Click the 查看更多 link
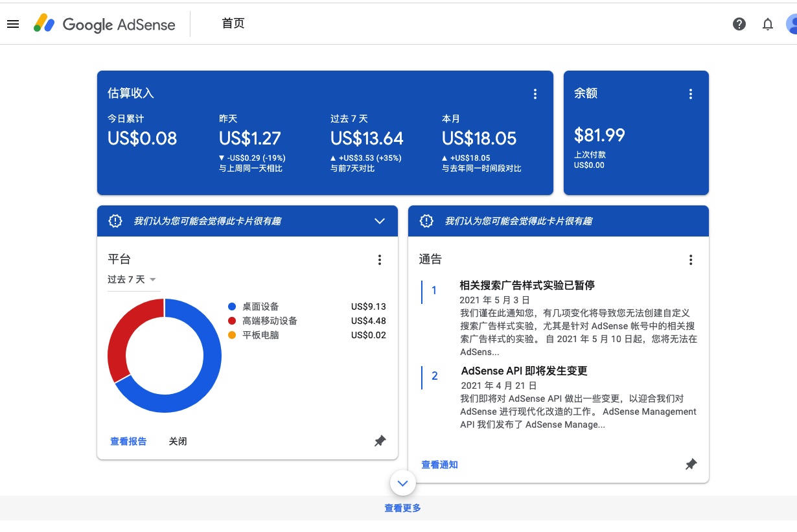Screen dimensions: 797x532 tap(403, 508)
